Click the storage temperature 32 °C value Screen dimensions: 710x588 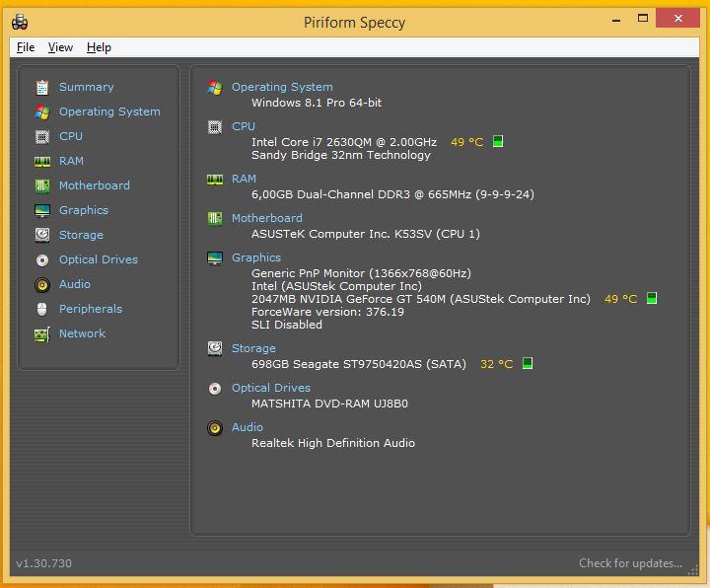tap(496, 364)
